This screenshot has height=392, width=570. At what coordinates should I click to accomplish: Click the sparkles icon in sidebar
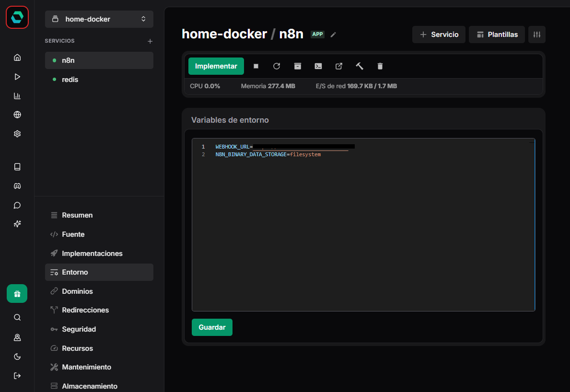coord(17,224)
